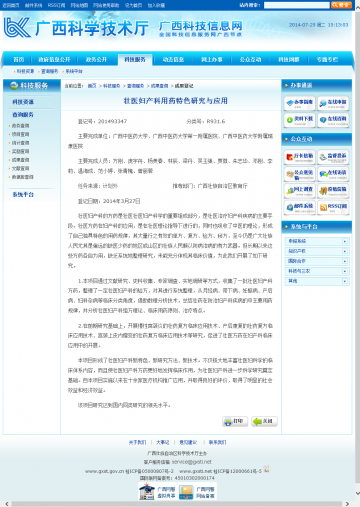Open the leaf-icon button beside 网上调查
Screen dimensions: 360x507
[x=333, y=191]
